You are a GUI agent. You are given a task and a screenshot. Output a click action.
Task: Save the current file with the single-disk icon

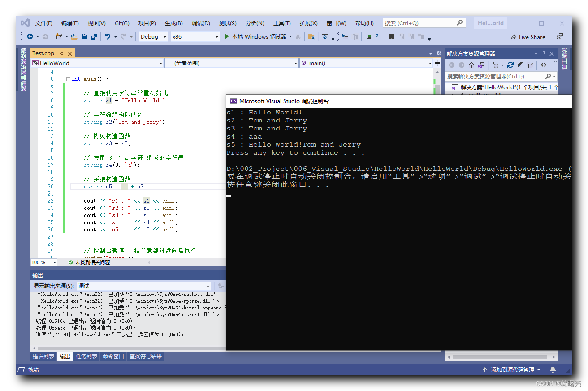tap(84, 37)
